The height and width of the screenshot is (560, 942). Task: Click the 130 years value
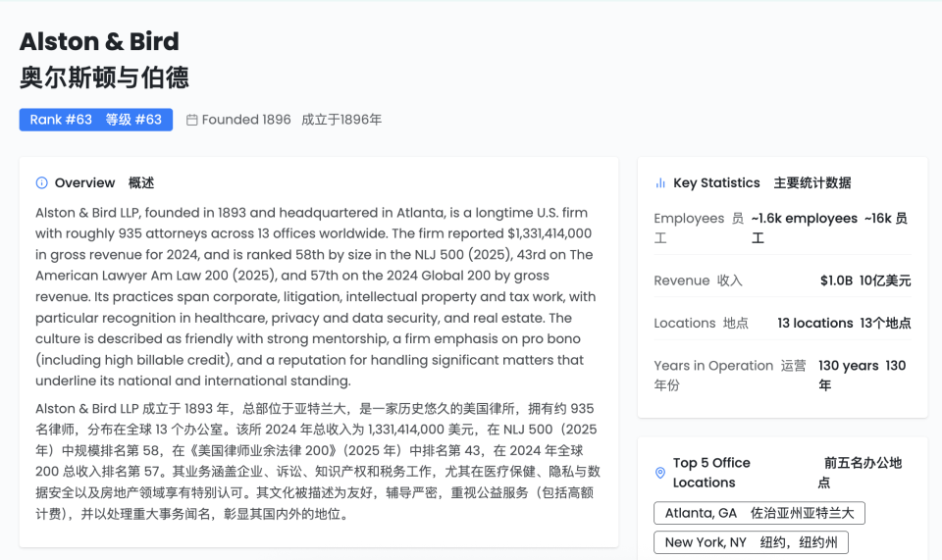click(848, 366)
